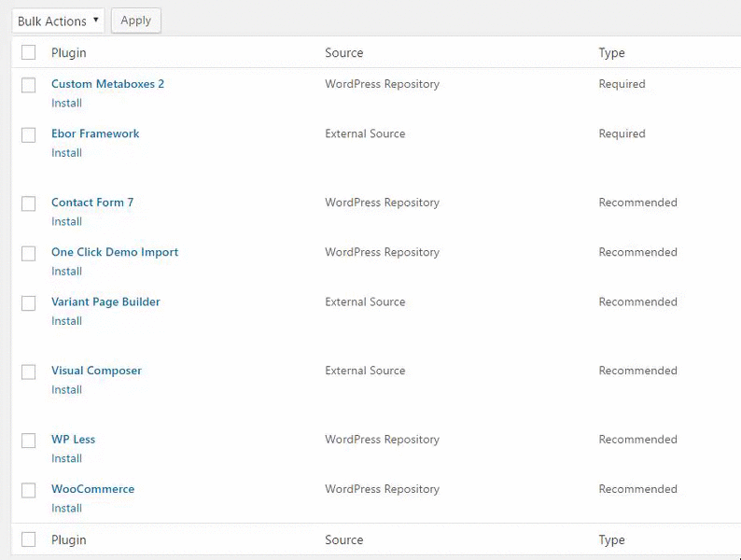Select External Source text for Visual Composer
This screenshot has height=560, width=741.
point(365,371)
